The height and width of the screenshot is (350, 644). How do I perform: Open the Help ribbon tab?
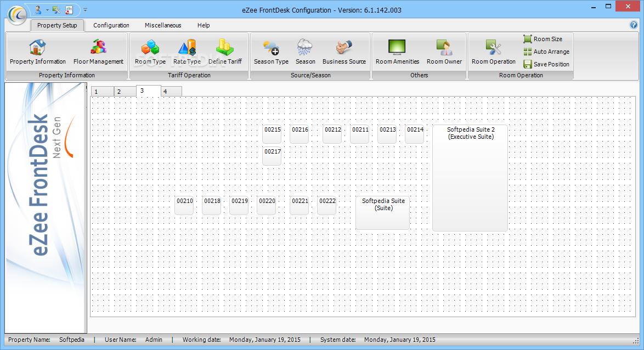[x=204, y=25]
